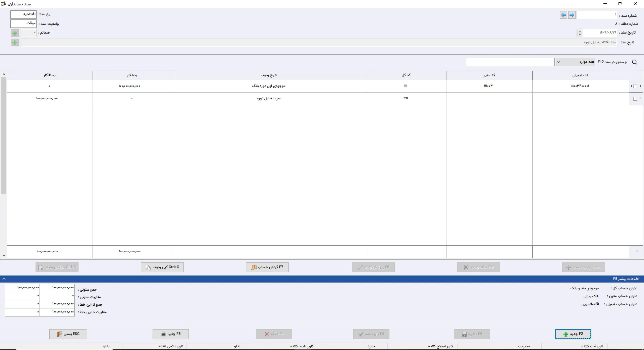The width and height of the screenshot is (644, 350).
Task: Open the همه موارد search filter dropdown
Action: [576, 62]
